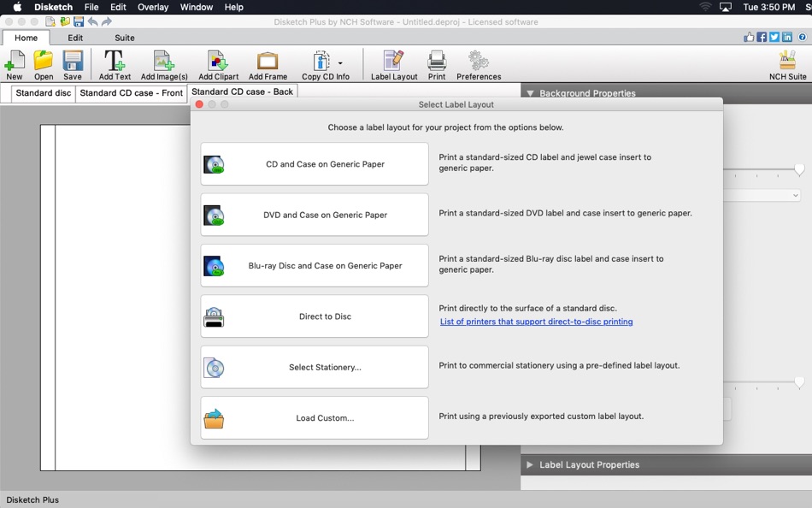Choose CD and Case on Generic Paper
The height and width of the screenshot is (508, 812).
click(315, 164)
